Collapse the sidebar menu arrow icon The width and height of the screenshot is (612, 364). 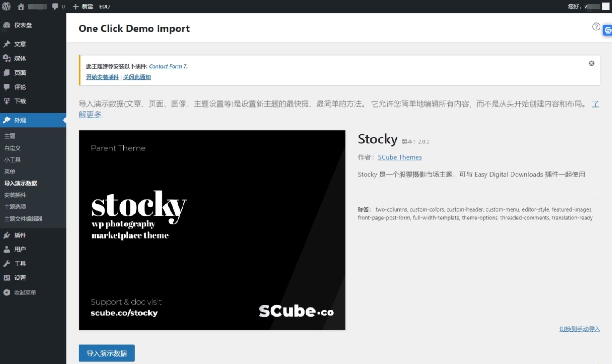coord(7,292)
